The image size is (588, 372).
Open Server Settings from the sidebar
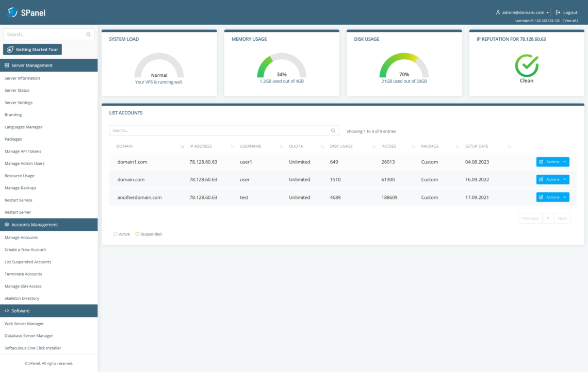[20, 102]
